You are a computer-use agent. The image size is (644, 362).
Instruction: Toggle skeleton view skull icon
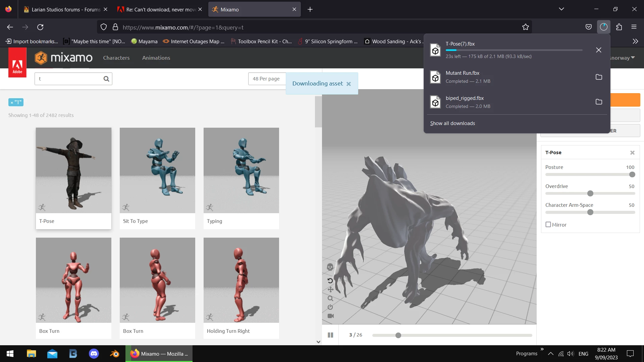click(x=330, y=267)
